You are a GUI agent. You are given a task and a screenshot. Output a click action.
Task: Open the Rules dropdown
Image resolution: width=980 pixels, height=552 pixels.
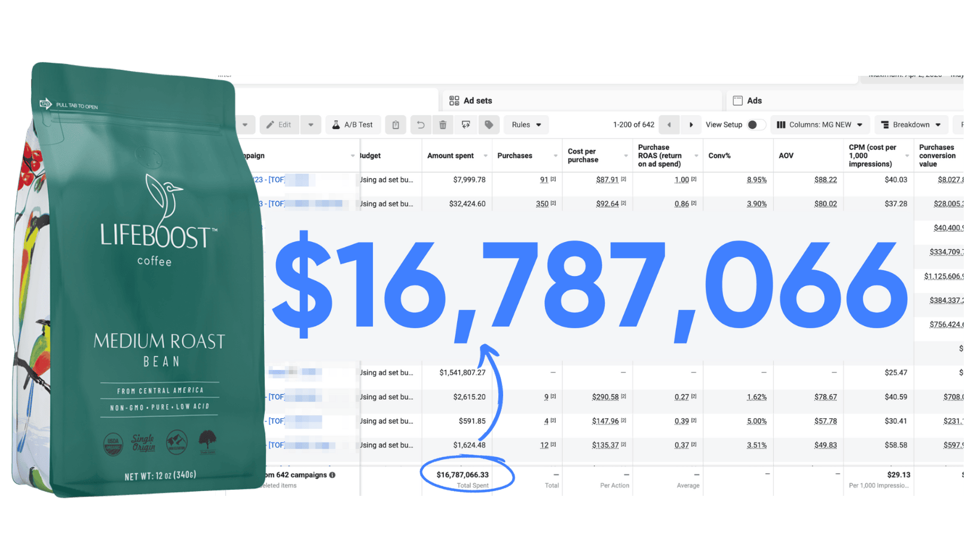(526, 125)
